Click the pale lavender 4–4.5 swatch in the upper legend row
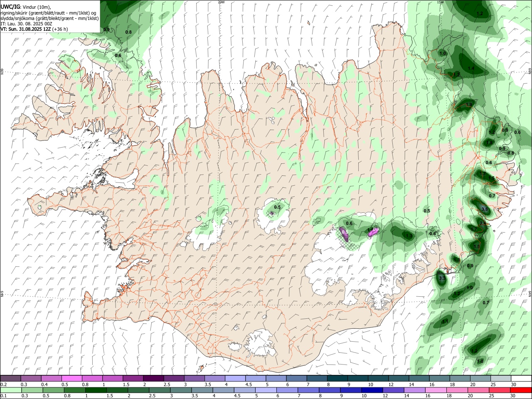This screenshot has width=532, height=399. click(235, 378)
